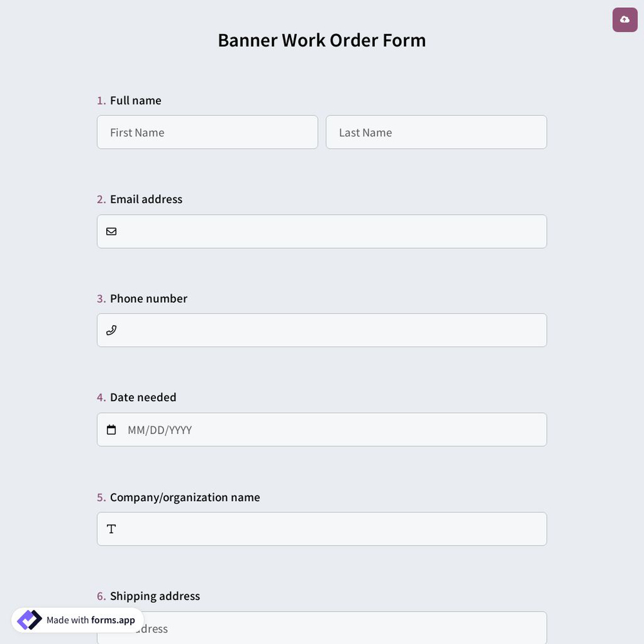Click the "Phone number" question label
This screenshot has height=644, width=644.
[148, 298]
